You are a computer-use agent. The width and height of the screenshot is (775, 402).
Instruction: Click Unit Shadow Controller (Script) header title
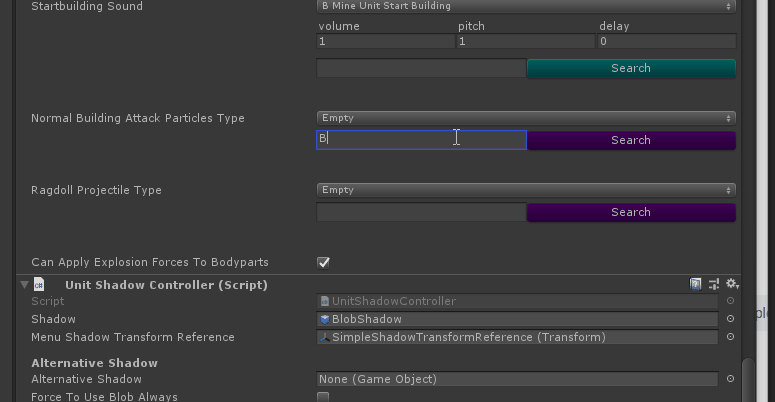[166, 285]
